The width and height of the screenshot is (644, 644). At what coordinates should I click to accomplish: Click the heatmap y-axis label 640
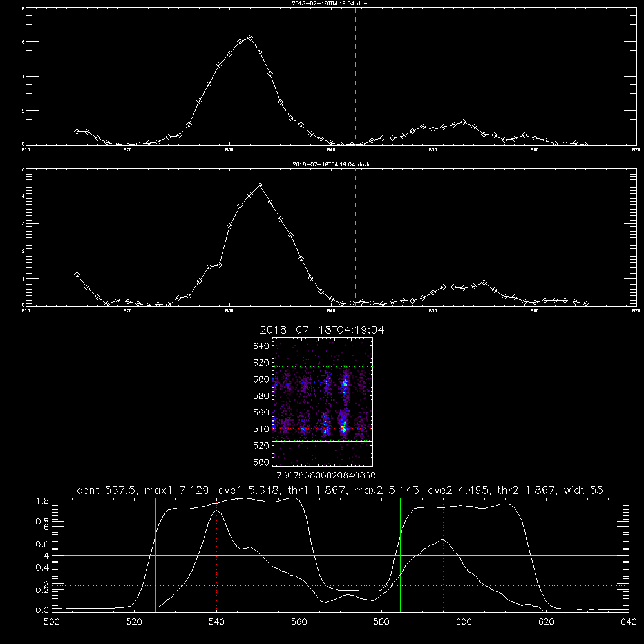point(261,346)
